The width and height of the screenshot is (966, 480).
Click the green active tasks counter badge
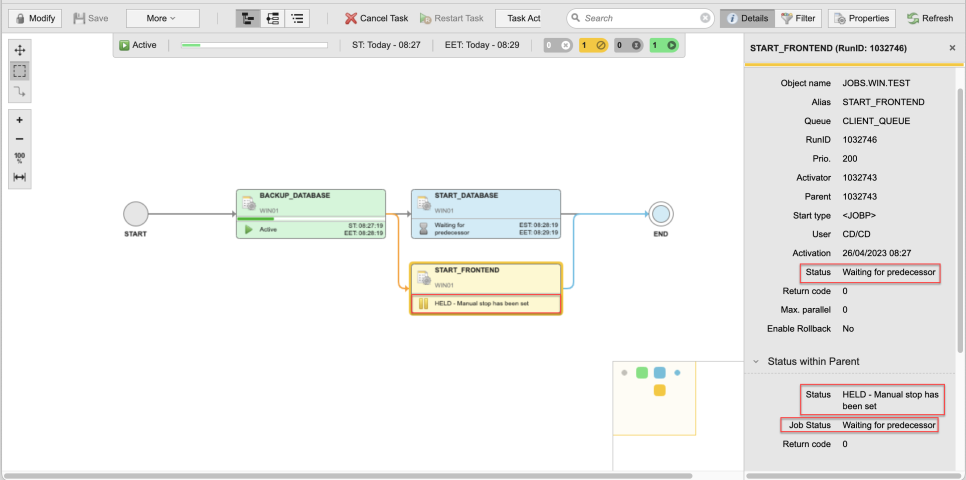coord(664,45)
